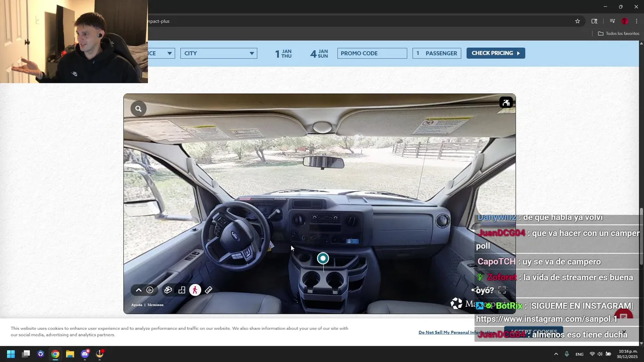Change the ENG input language
This screenshot has height=362, width=644.
click(x=580, y=354)
